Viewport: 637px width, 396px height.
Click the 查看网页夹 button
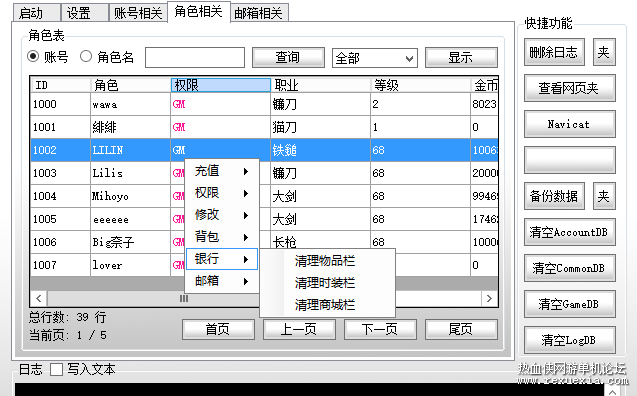click(570, 88)
